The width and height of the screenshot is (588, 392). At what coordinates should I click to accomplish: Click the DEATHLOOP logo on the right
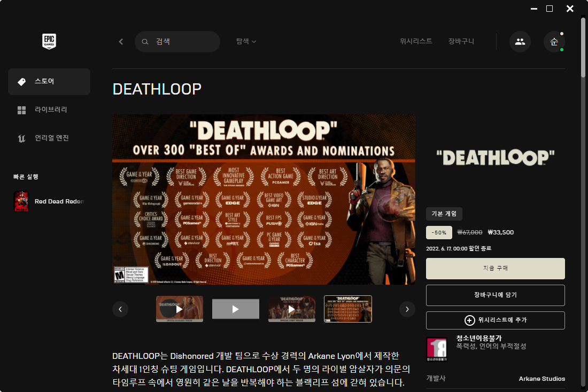click(x=496, y=158)
